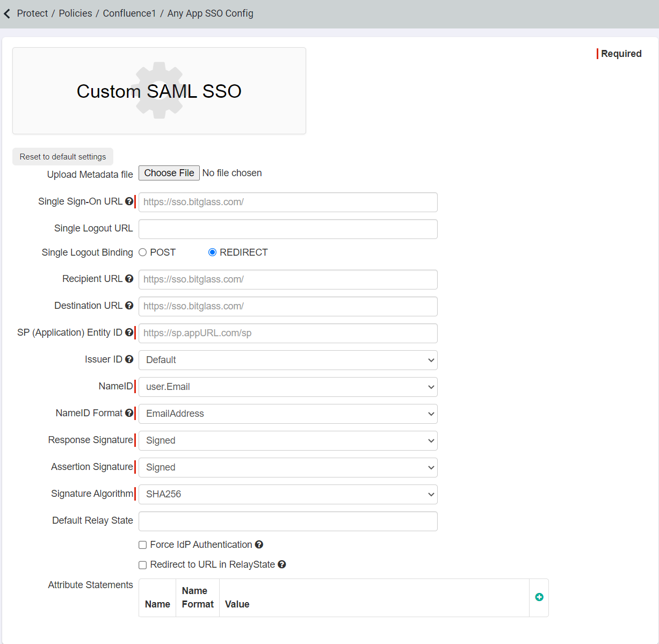Choose a metadata file to upload
This screenshot has width=659, height=644.
169,172
